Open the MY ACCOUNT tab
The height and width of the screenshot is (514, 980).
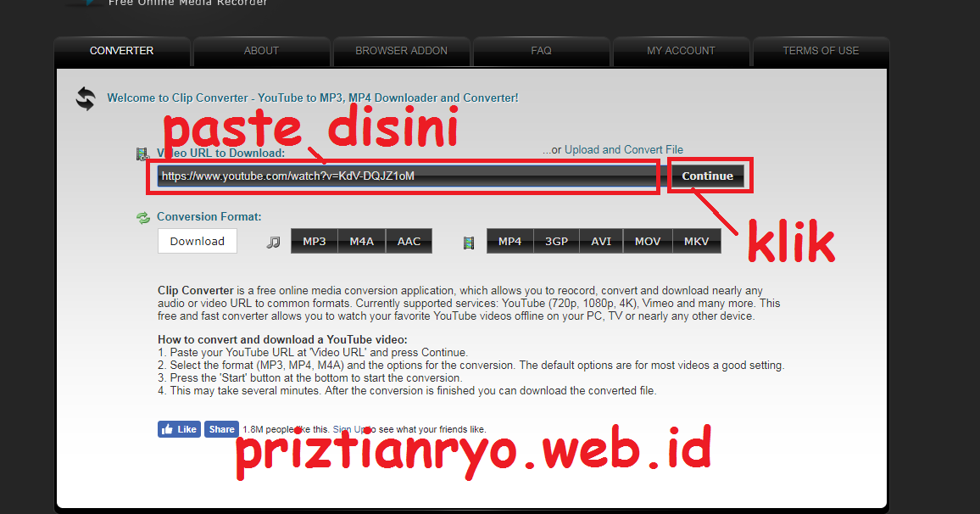point(682,51)
